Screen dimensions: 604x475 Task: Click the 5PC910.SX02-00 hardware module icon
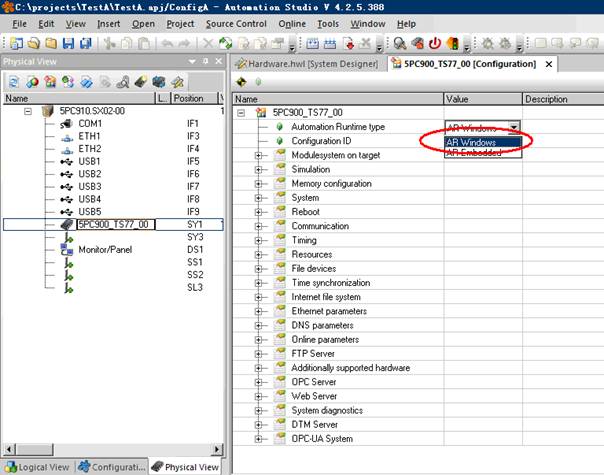[x=46, y=111]
